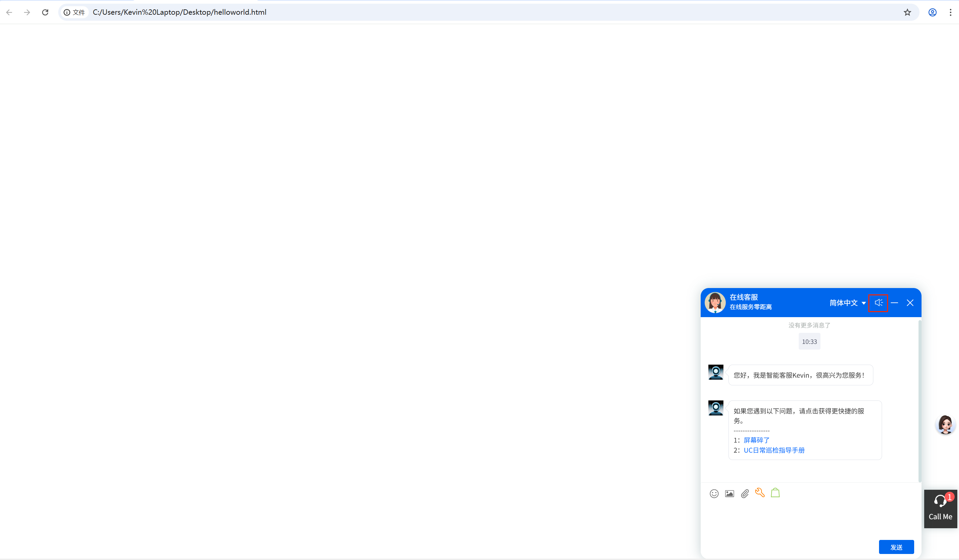Mute chat sounds with the speaker icon
The width and height of the screenshot is (959, 560).
click(x=878, y=302)
